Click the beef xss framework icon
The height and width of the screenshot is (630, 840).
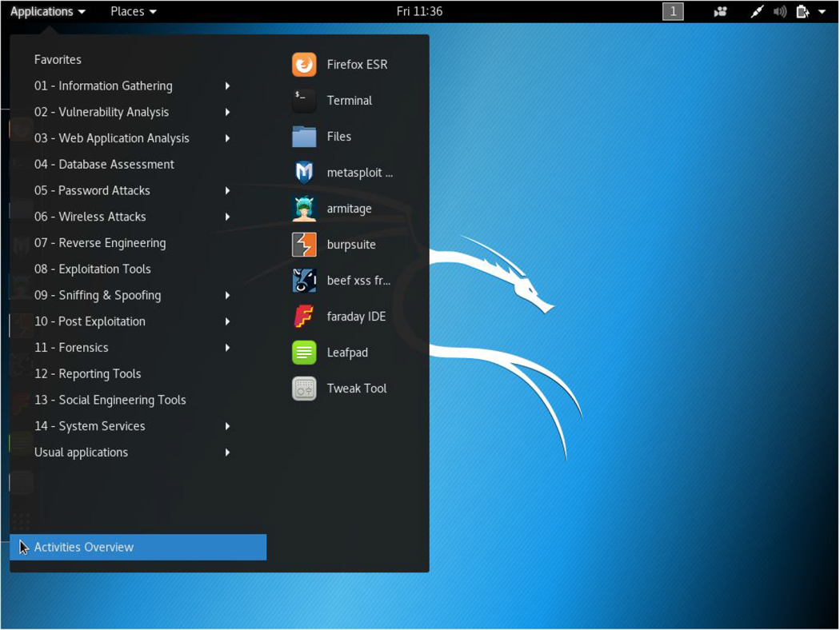(304, 281)
